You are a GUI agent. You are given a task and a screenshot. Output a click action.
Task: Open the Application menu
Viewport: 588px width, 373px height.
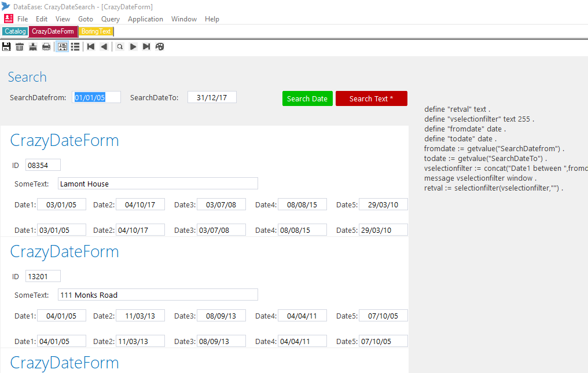(x=145, y=19)
